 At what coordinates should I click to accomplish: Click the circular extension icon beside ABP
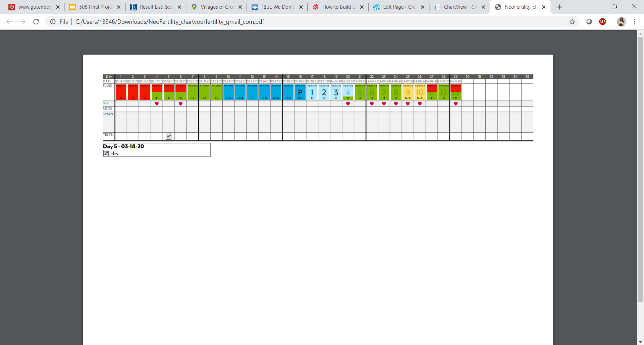tap(589, 22)
